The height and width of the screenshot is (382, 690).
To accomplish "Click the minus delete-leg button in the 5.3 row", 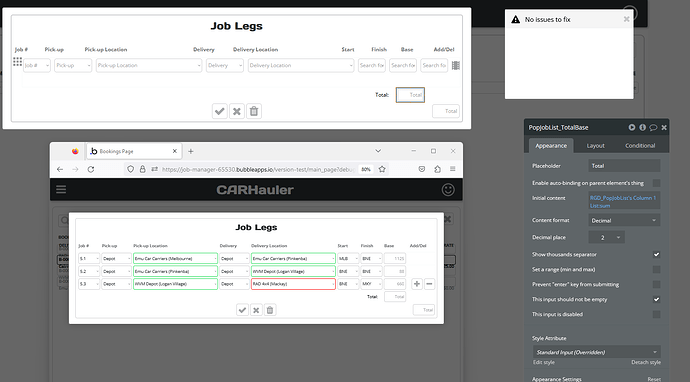I will click(x=429, y=284).
